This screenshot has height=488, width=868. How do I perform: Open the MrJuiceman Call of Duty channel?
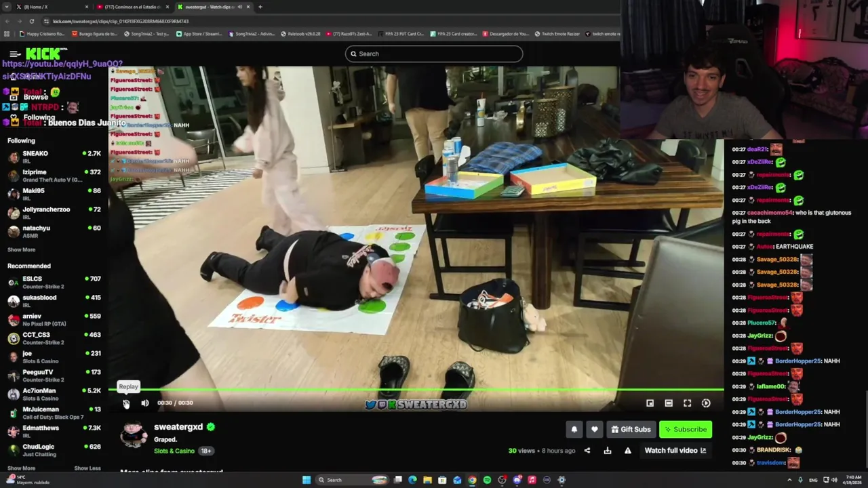click(x=54, y=413)
